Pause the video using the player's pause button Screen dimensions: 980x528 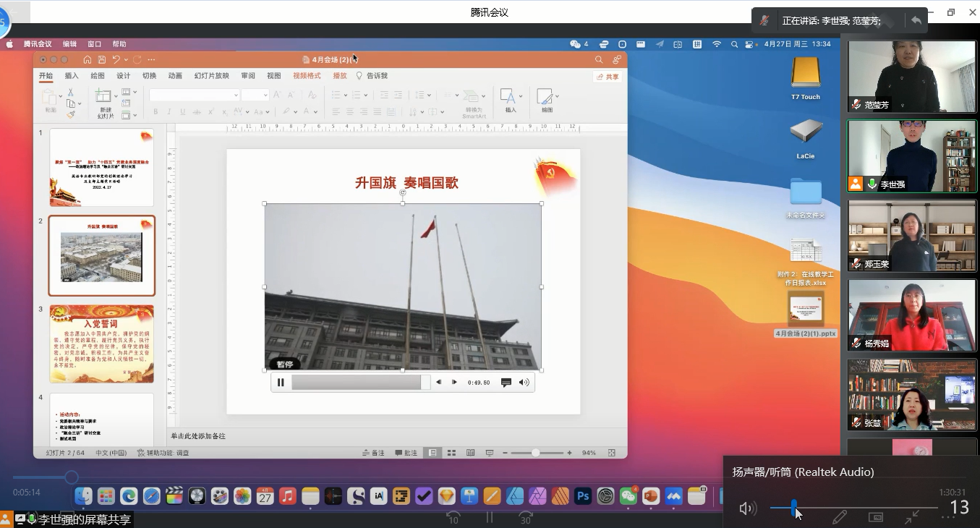click(281, 383)
